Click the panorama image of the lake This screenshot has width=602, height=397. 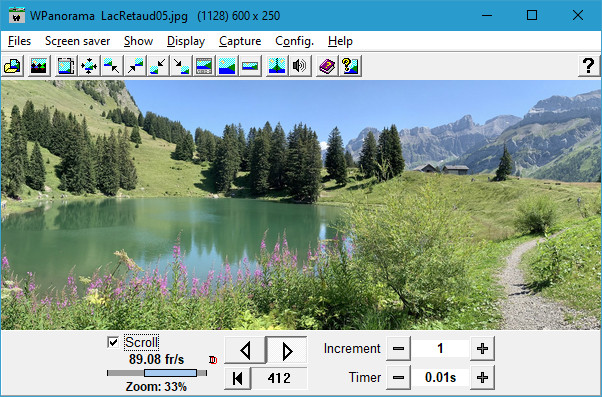[x=301, y=205]
